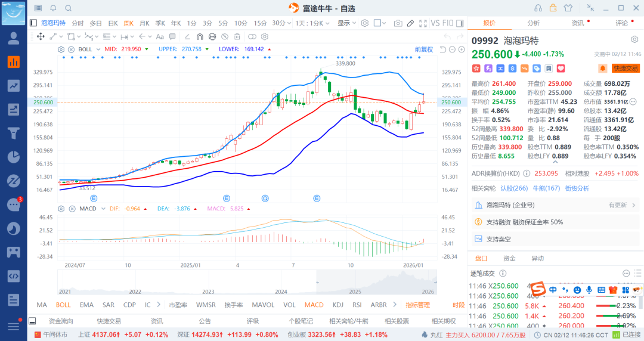644x341 pixels.
Task: Collapse the bottom panel toggle icon
Action: point(32,321)
